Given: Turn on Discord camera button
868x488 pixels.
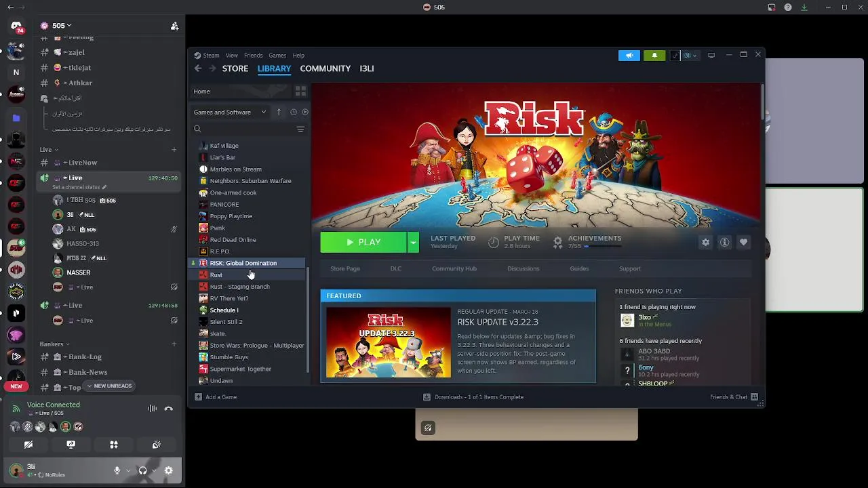Looking at the screenshot, I should point(28,445).
